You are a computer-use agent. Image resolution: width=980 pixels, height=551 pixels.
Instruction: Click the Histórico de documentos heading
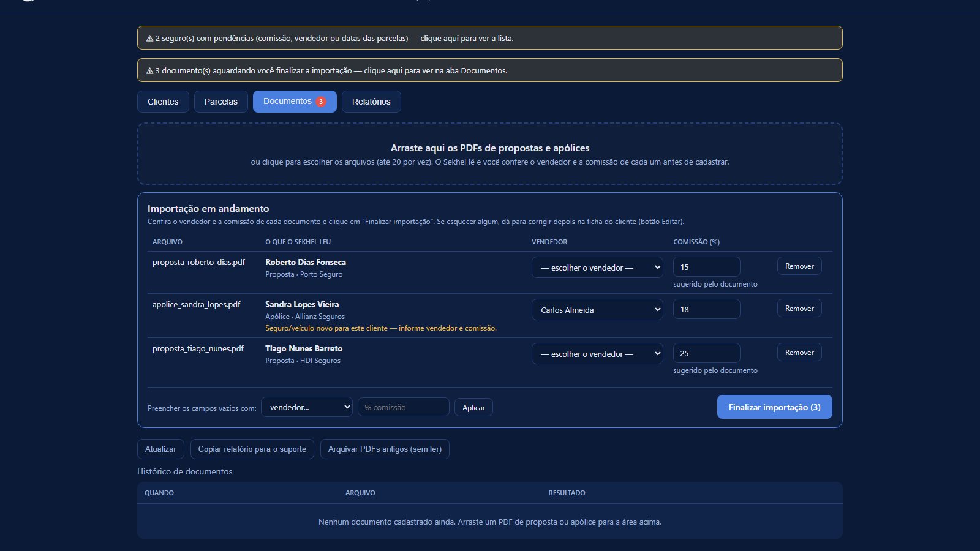(185, 471)
